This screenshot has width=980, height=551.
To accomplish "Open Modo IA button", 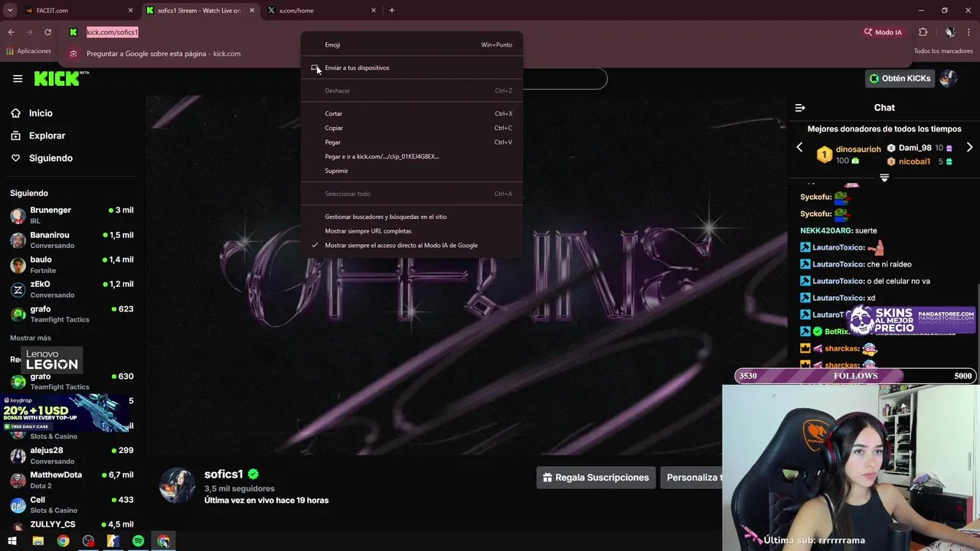I will 883,32.
